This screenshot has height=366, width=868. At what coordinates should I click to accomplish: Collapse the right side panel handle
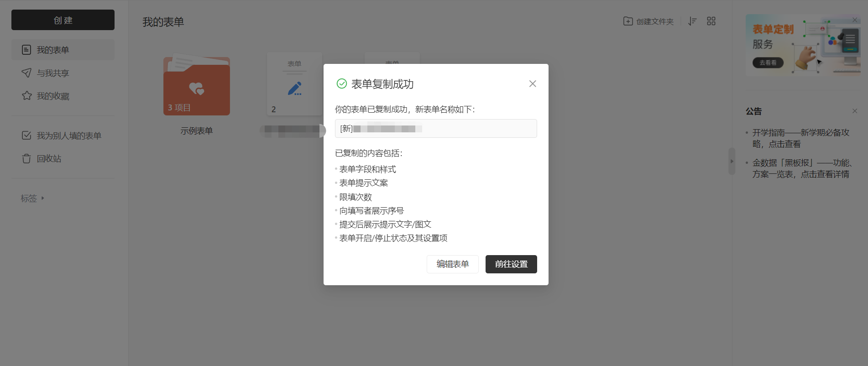coord(732,161)
